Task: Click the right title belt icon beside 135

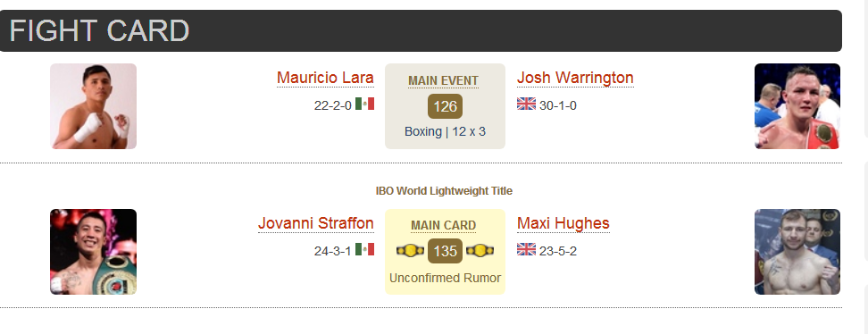Action: [480, 251]
